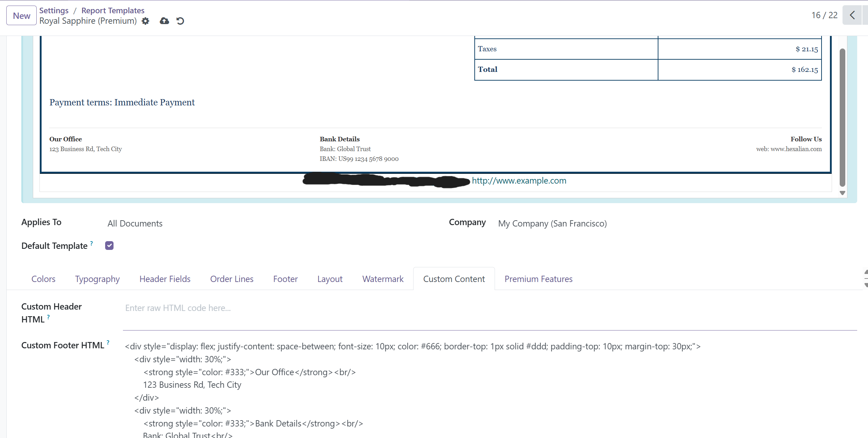Click the Total amount $ 162.15

pyautogui.click(x=804, y=69)
